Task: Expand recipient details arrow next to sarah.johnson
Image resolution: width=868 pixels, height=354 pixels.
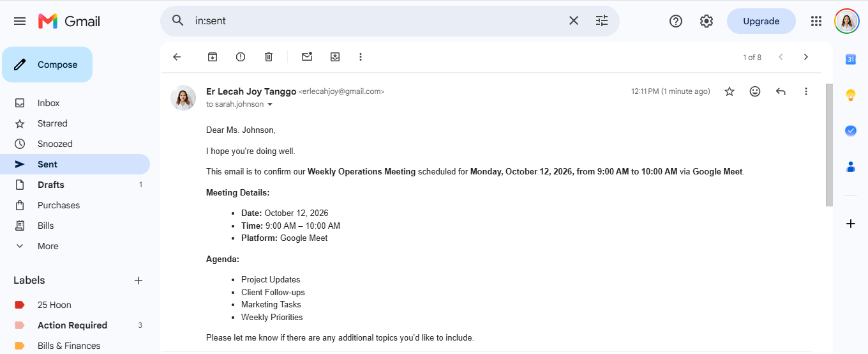Action: (x=270, y=104)
